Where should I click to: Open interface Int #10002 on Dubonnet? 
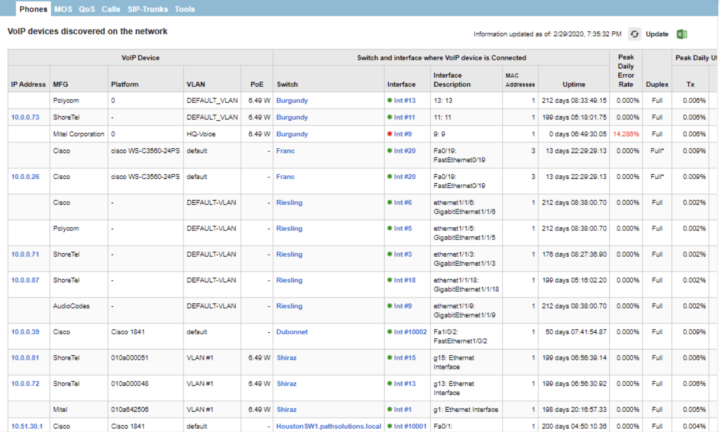[410, 332]
